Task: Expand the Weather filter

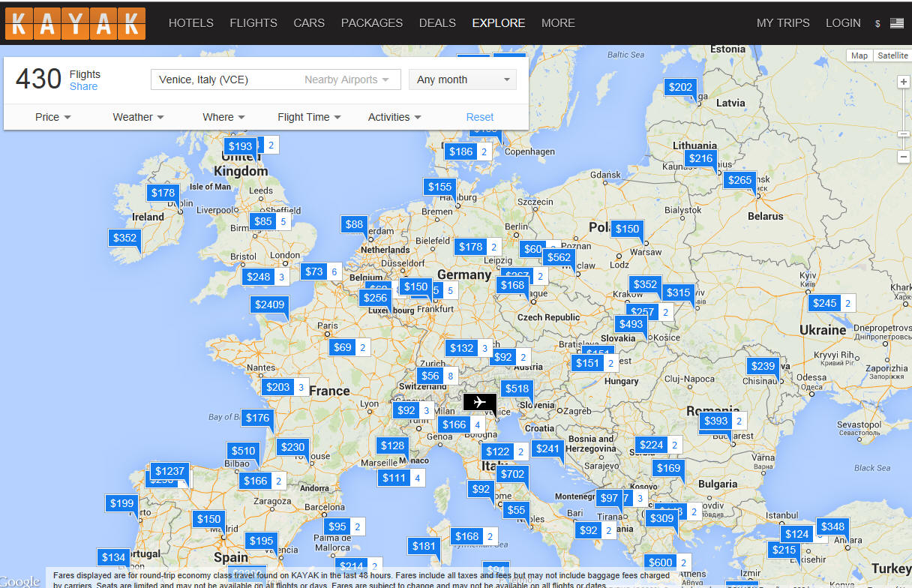Action: click(x=138, y=117)
